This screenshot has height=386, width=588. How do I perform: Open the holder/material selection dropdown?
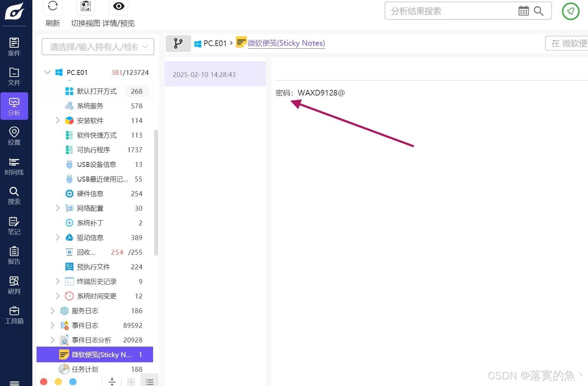coord(98,47)
